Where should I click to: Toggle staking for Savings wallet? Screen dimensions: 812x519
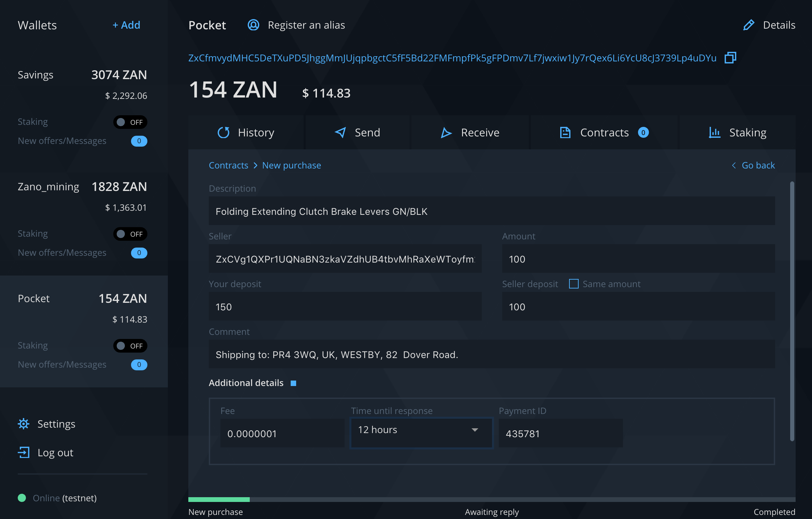[x=130, y=122]
